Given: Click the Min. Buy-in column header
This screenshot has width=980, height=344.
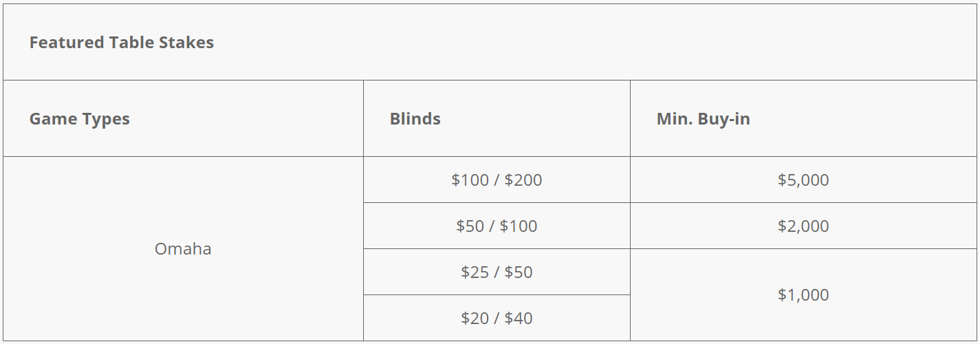Looking at the screenshot, I should click(x=703, y=119).
